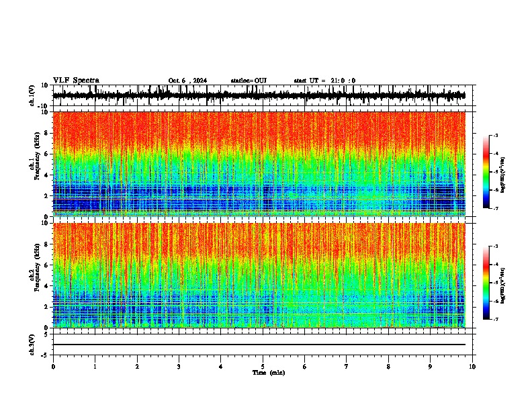Click tick label "3" on the Time axis
Screen dimensions: 532x411
tap(179, 367)
